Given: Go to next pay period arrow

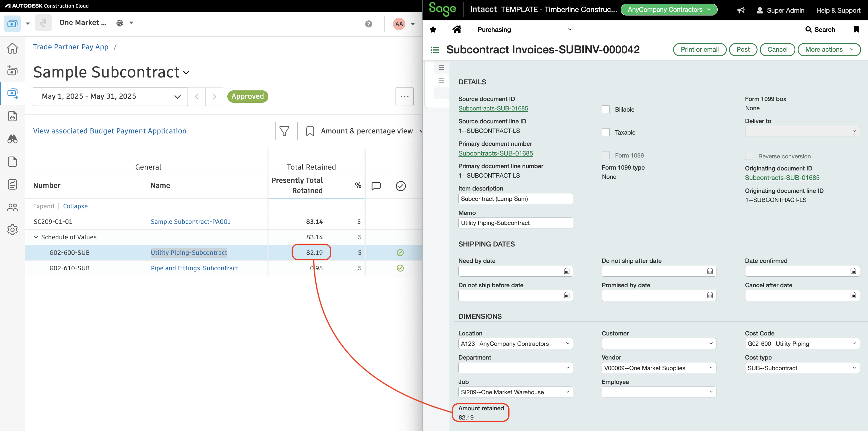Looking at the screenshot, I should point(214,96).
